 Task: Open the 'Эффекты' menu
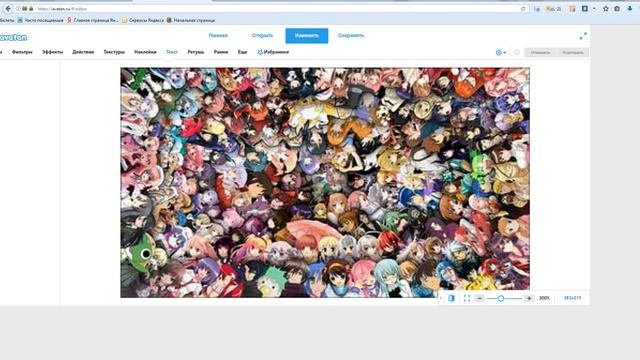click(52, 52)
